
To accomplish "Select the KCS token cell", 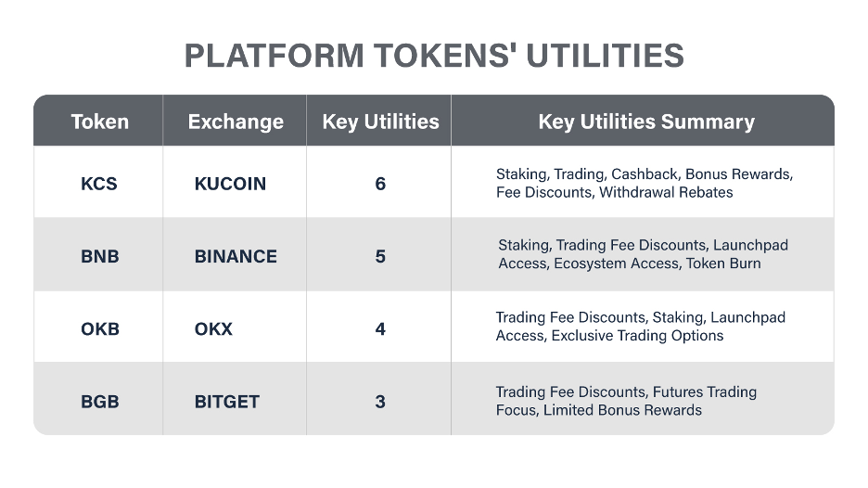I will 99,184.
